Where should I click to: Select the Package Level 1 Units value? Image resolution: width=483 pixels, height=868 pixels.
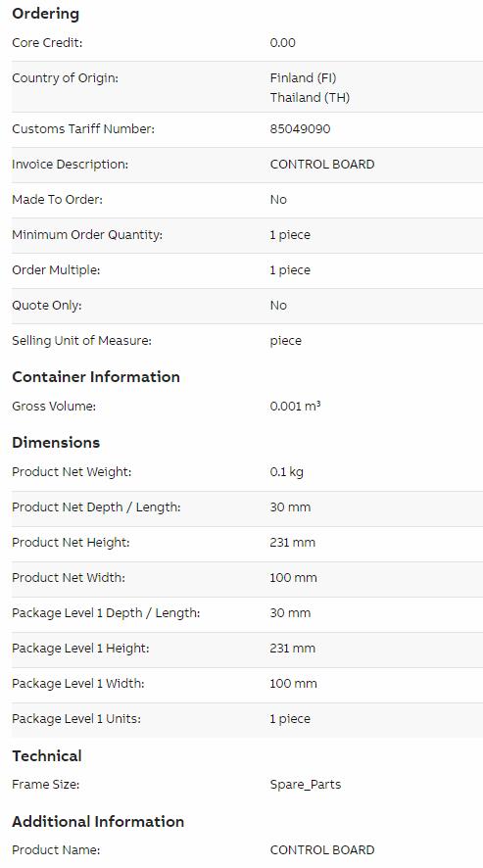(290, 719)
